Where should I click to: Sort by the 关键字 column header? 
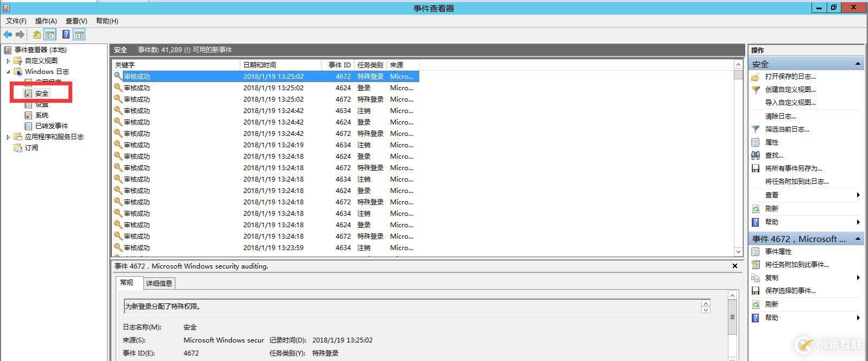[x=175, y=65]
